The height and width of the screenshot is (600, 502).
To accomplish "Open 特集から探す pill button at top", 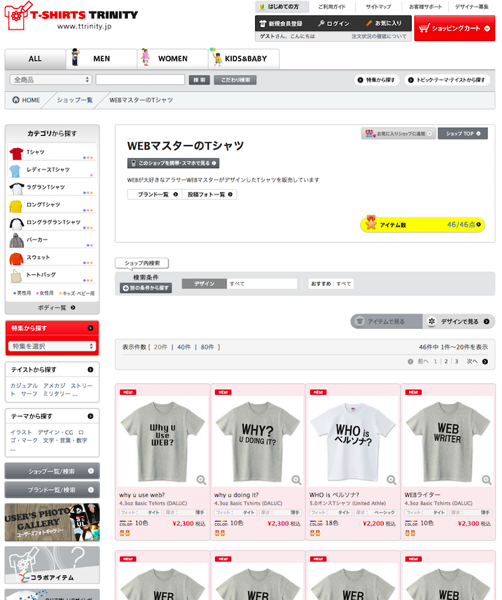I will pos(376,80).
